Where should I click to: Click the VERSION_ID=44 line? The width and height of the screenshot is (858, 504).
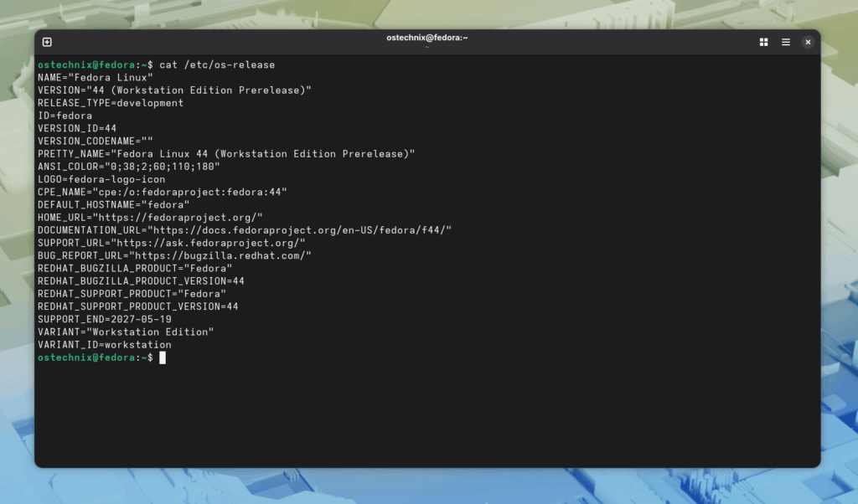77,128
